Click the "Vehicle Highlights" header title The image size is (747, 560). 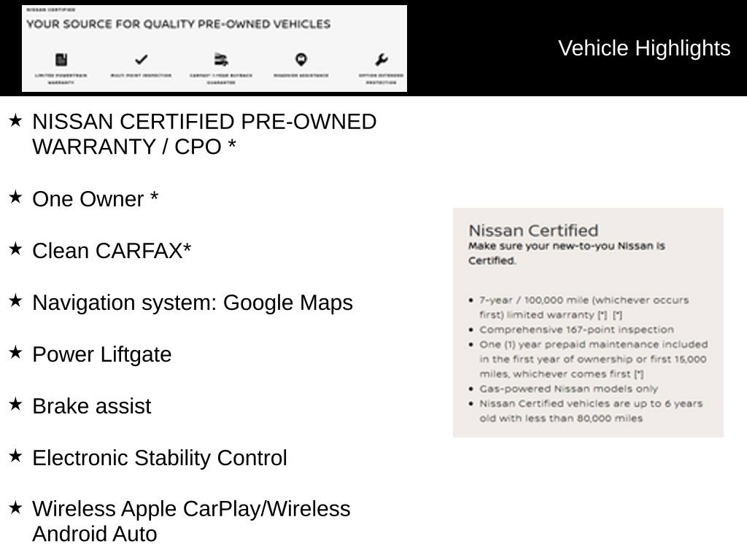point(644,48)
